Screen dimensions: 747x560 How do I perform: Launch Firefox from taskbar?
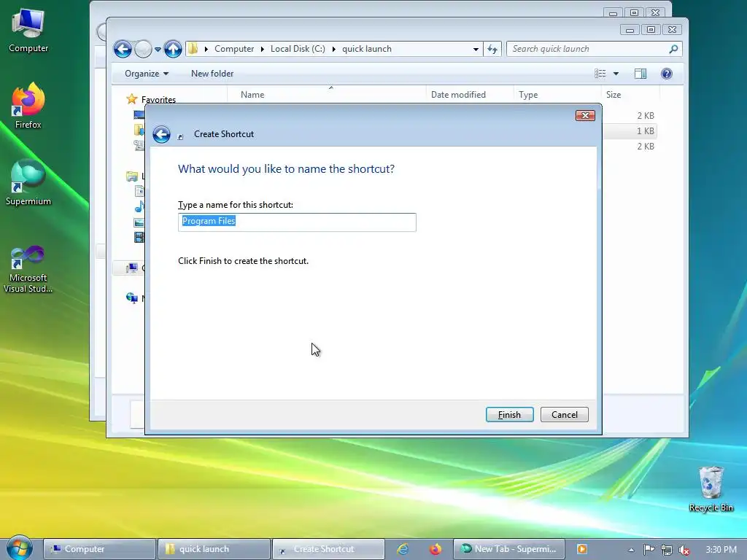point(435,549)
